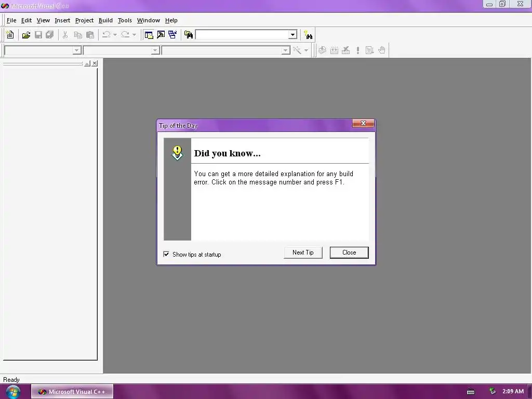This screenshot has width=532, height=399.
Task: Click the Open file folder icon
Action: [x=26, y=35]
